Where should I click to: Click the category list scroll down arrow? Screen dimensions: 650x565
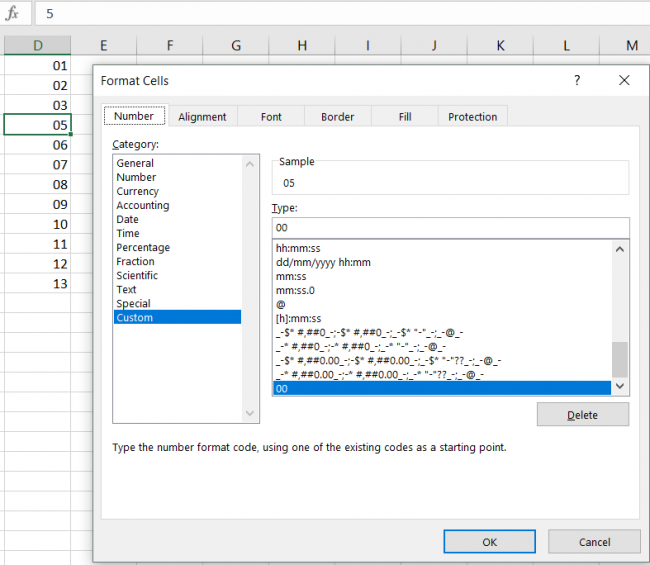(250, 413)
